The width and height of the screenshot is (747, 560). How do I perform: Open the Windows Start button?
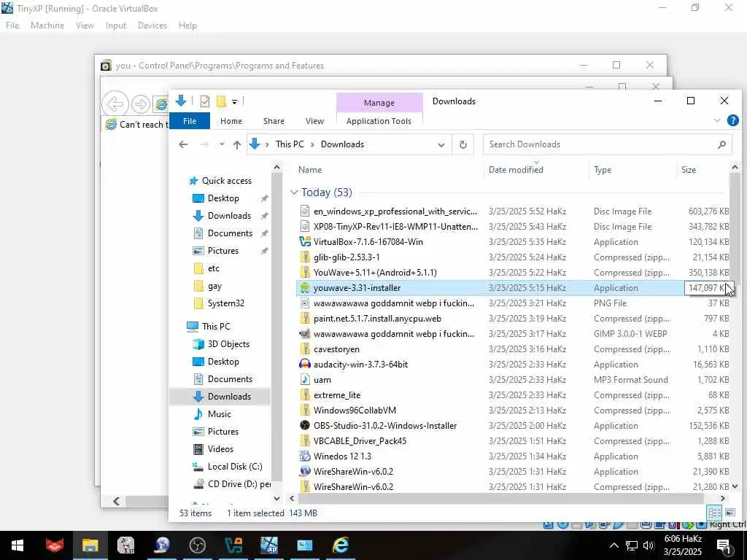[18, 545]
